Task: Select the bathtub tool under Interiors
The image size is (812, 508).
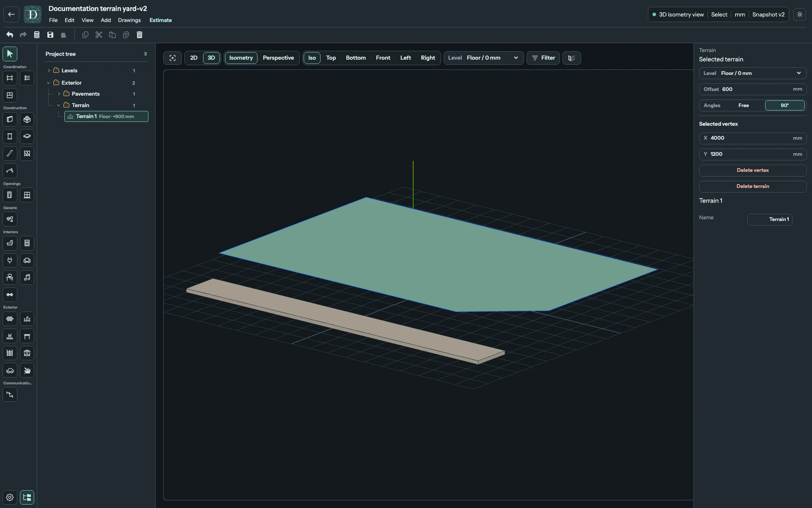Action: coord(10,243)
